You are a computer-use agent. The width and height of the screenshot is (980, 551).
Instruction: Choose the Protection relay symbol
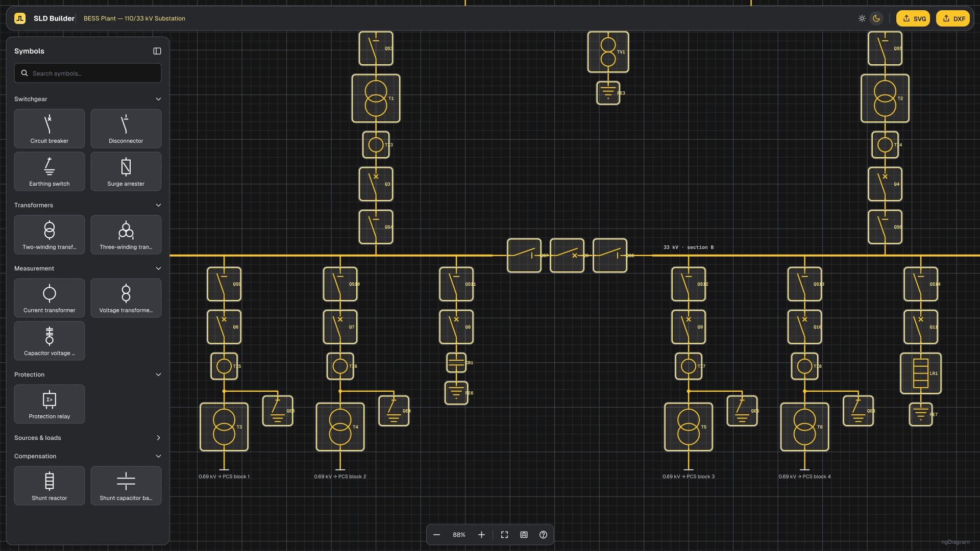(50, 404)
